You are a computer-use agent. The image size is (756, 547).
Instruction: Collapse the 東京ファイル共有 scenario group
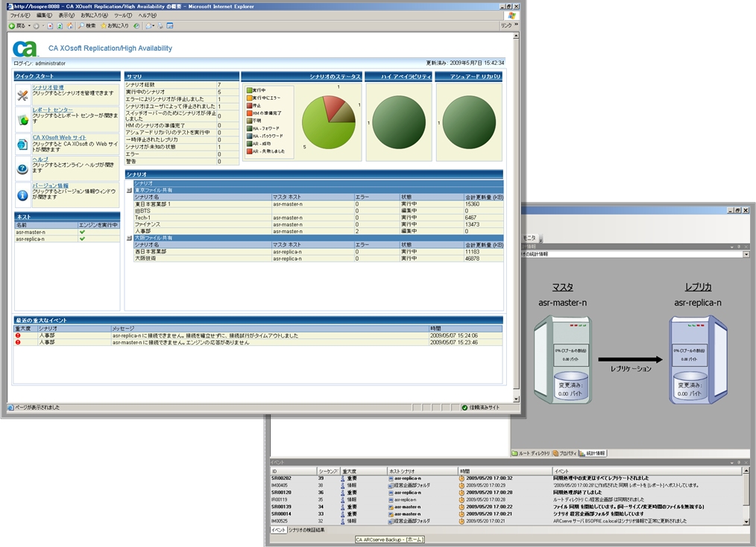[x=129, y=190]
